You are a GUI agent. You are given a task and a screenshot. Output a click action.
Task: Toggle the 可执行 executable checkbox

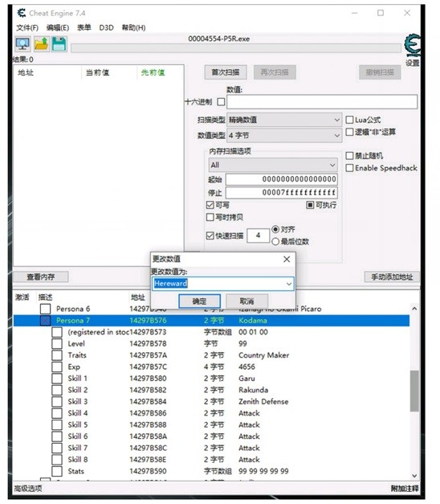pos(310,205)
